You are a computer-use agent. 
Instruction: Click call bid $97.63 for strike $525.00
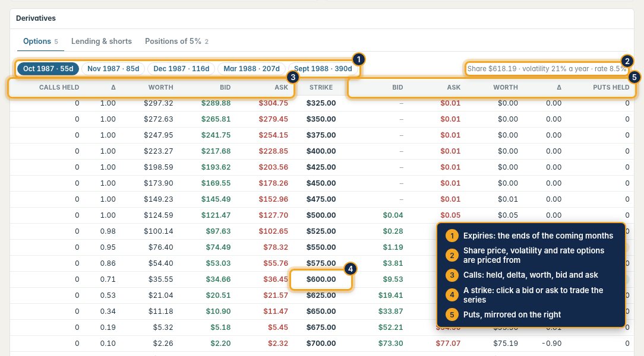[x=218, y=231]
